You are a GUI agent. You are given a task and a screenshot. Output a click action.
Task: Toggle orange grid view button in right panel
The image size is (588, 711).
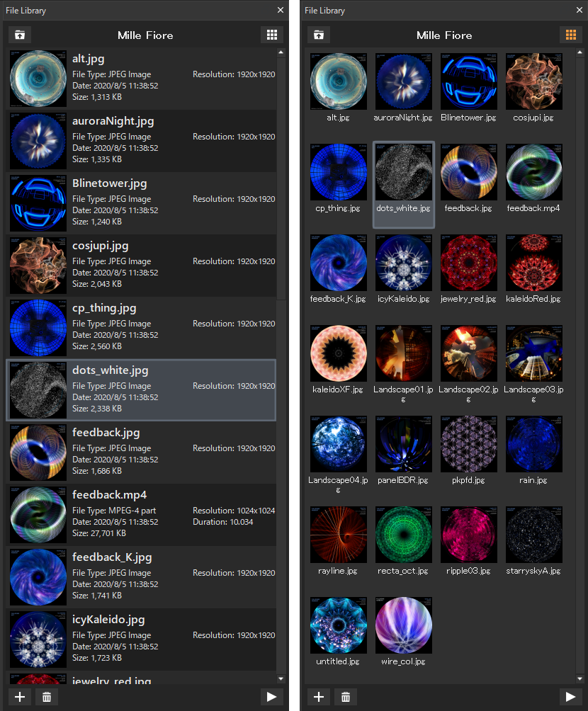click(x=571, y=35)
